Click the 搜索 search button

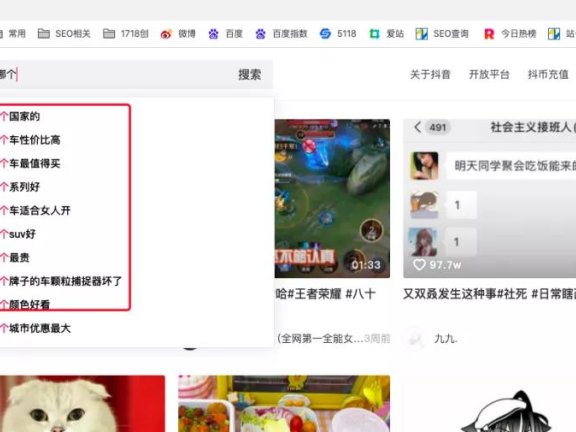(249, 75)
